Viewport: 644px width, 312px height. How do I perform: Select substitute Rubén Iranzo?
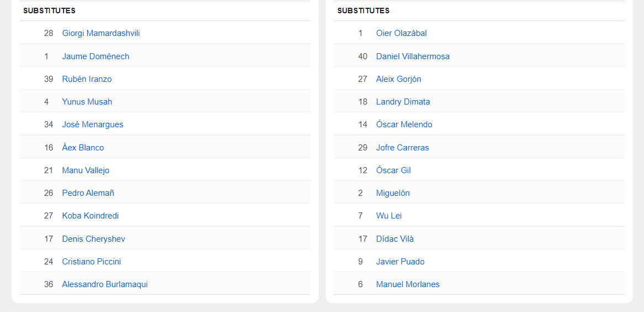tap(87, 79)
